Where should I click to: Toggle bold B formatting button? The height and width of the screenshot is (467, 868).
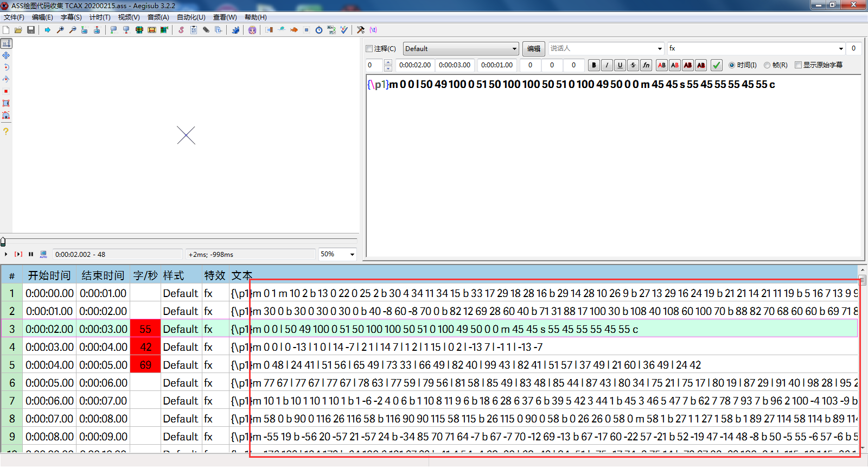click(594, 65)
